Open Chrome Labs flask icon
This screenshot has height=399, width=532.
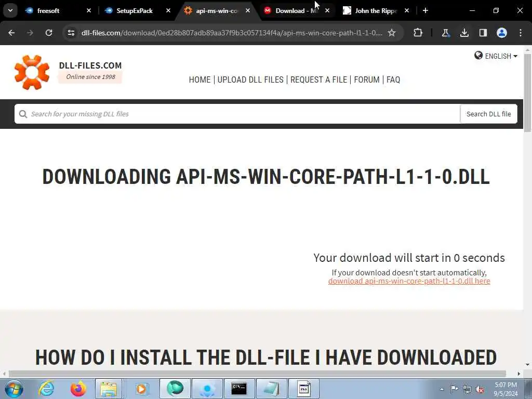(x=445, y=33)
